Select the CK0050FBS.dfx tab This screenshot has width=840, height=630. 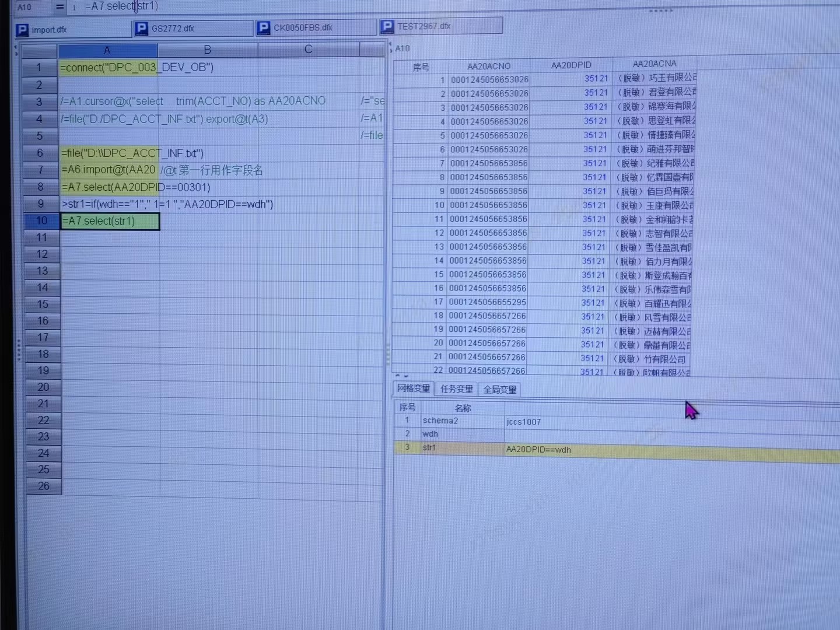pyautogui.click(x=316, y=27)
